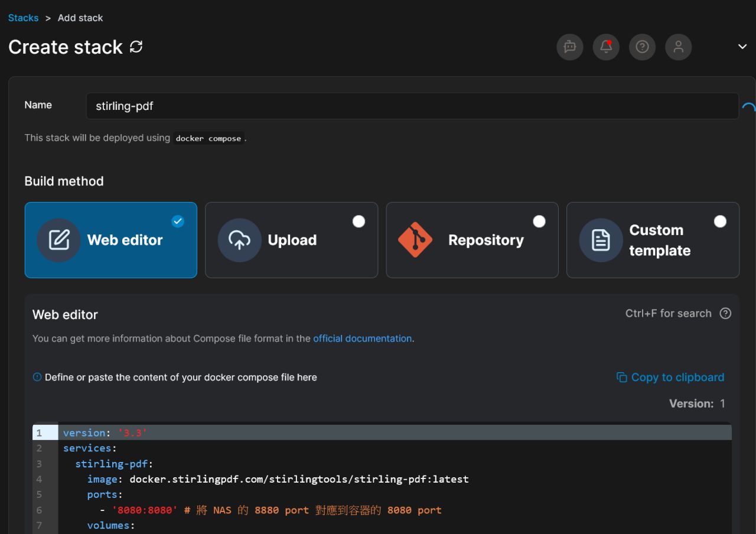Click the 'stirling-pdf:' service line
756x534 pixels.
tap(114, 464)
